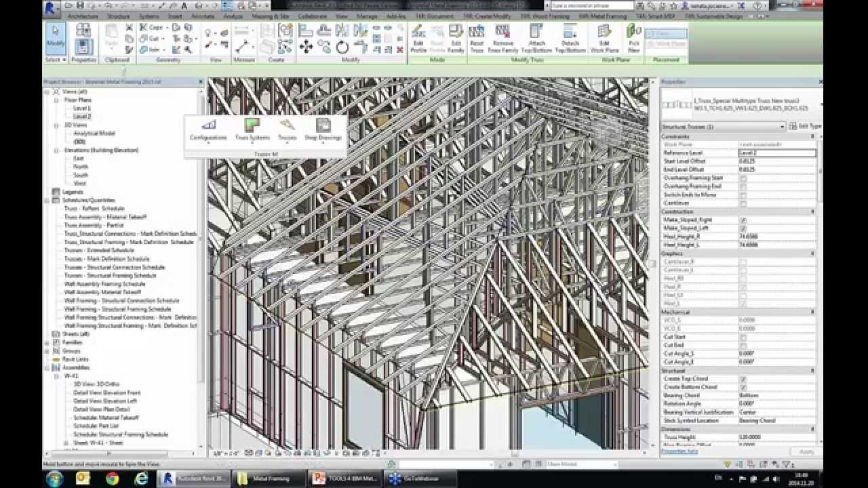
Task: Open Edit Work Plane tool
Action: pos(604,39)
